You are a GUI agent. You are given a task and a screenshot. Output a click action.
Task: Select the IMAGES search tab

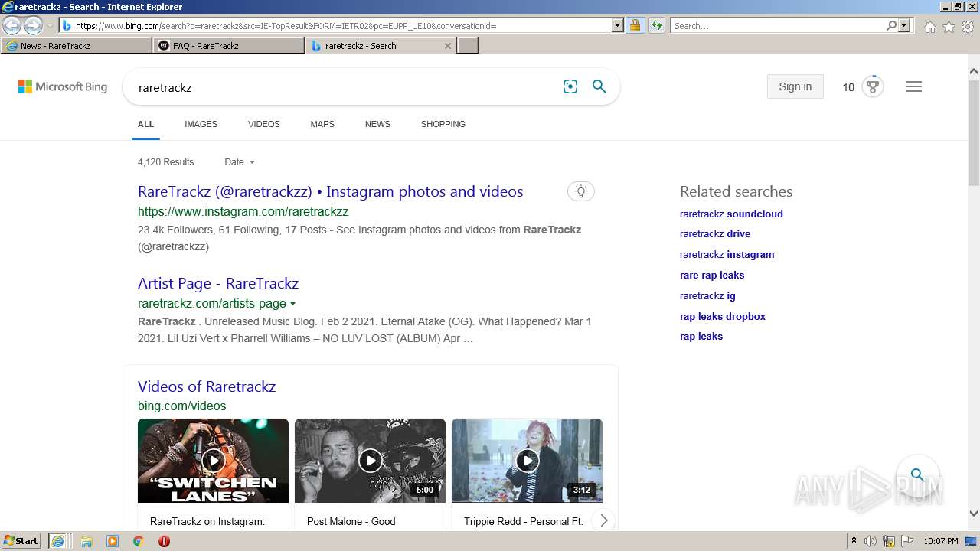tap(201, 124)
